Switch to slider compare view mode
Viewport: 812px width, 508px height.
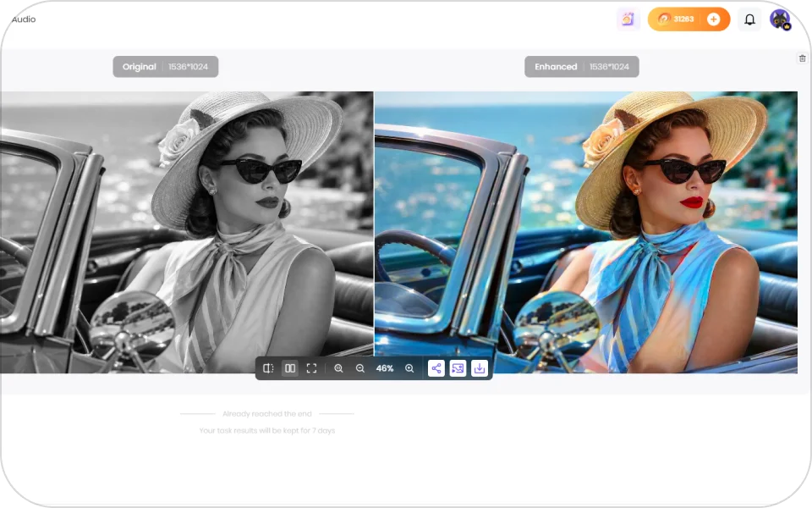[x=268, y=368]
